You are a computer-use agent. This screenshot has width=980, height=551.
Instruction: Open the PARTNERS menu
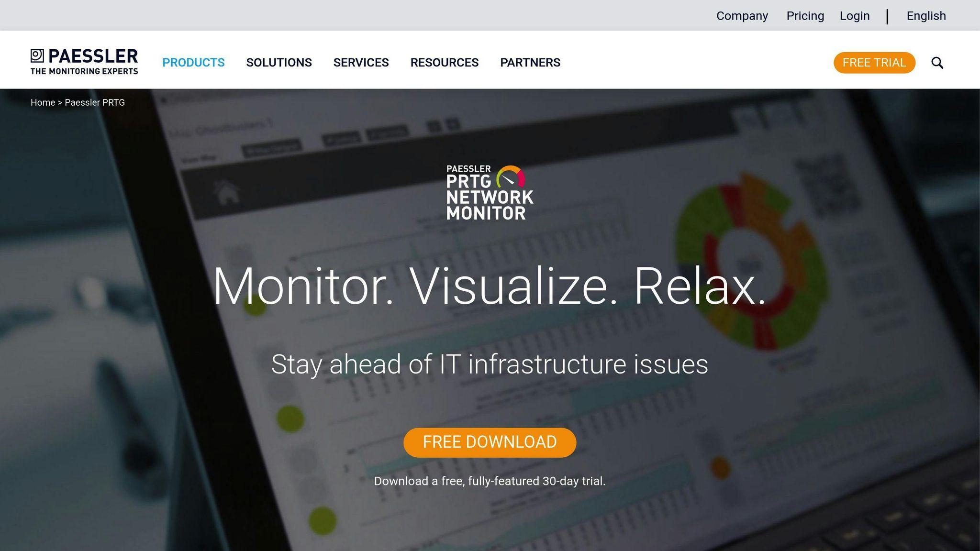coord(530,62)
